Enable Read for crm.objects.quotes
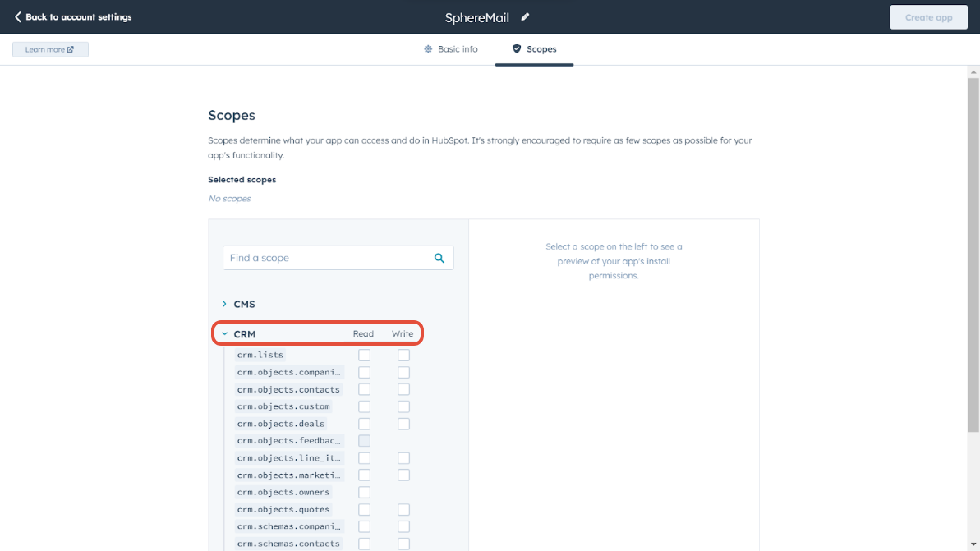This screenshot has height=551, width=980. tap(365, 510)
